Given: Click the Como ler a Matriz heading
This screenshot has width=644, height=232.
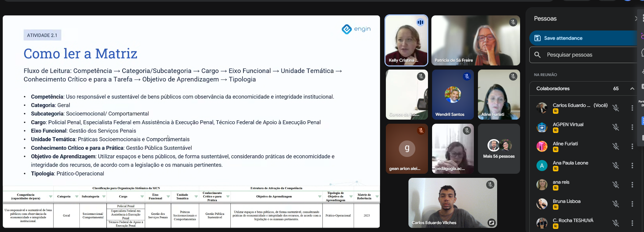Looking at the screenshot, I should point(80,53).
